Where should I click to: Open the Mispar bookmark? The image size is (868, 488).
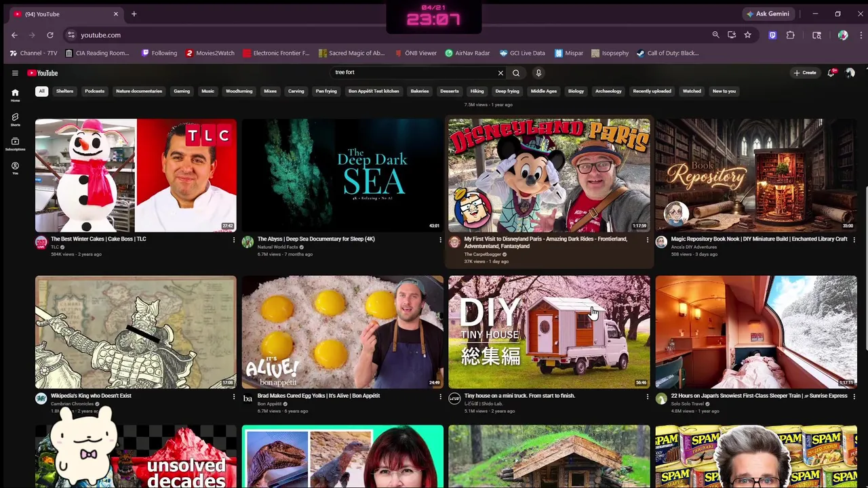(x=569, y=53)
